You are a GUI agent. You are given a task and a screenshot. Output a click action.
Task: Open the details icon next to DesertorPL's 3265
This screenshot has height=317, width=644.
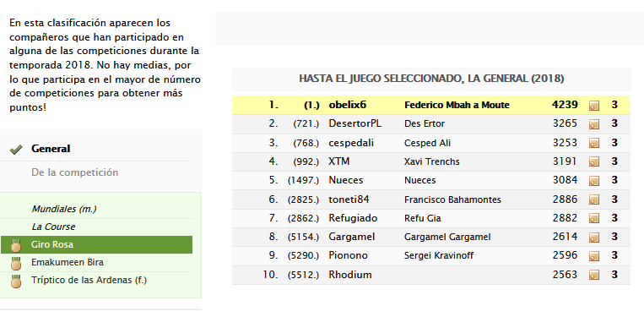pyautogui.click(x=594, y=124)
